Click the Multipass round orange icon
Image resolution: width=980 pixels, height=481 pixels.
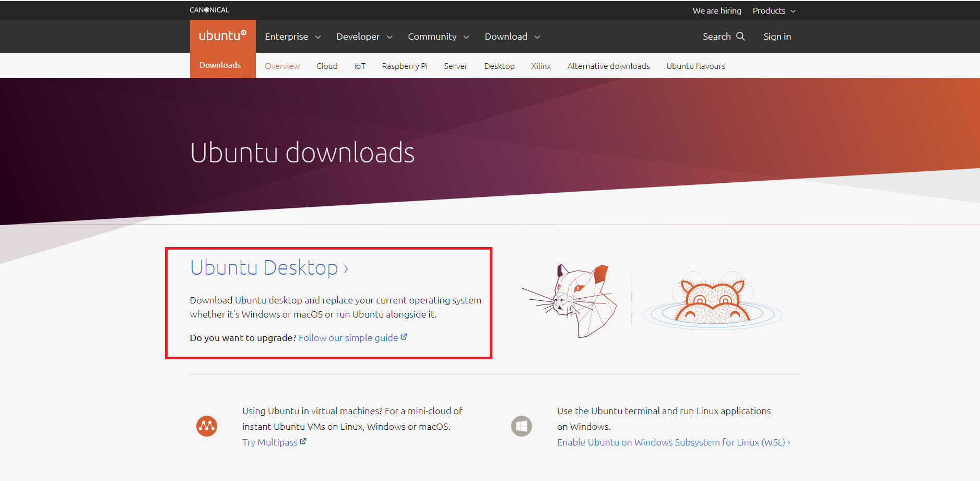[207, 426]
